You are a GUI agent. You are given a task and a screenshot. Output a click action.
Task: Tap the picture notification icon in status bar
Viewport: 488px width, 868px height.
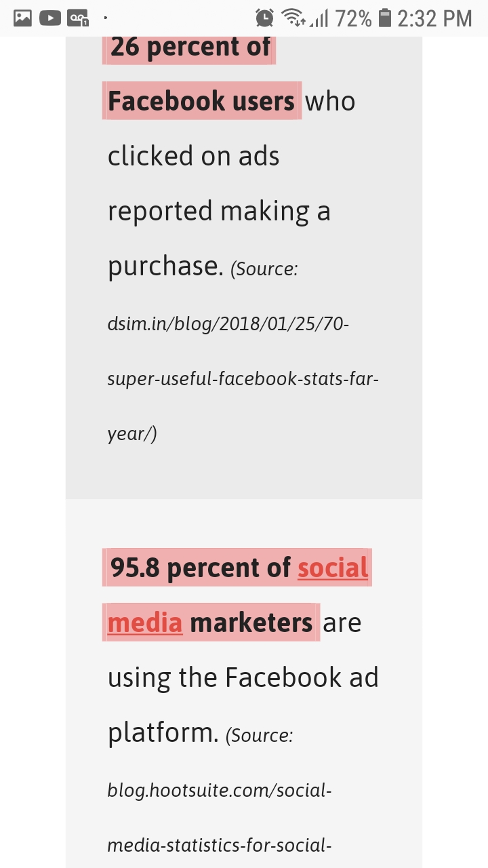click(23, 18)
